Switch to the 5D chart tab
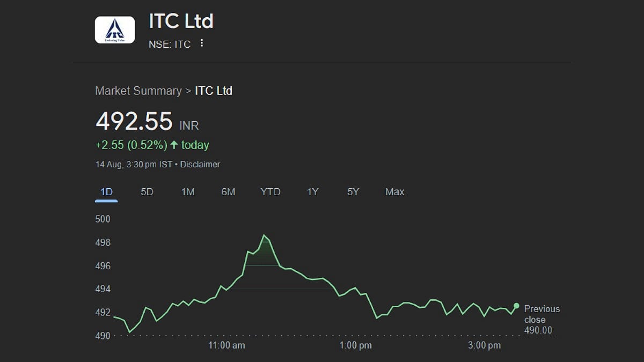The width and height of the screenshot is (644, 362). click(147, 192)
